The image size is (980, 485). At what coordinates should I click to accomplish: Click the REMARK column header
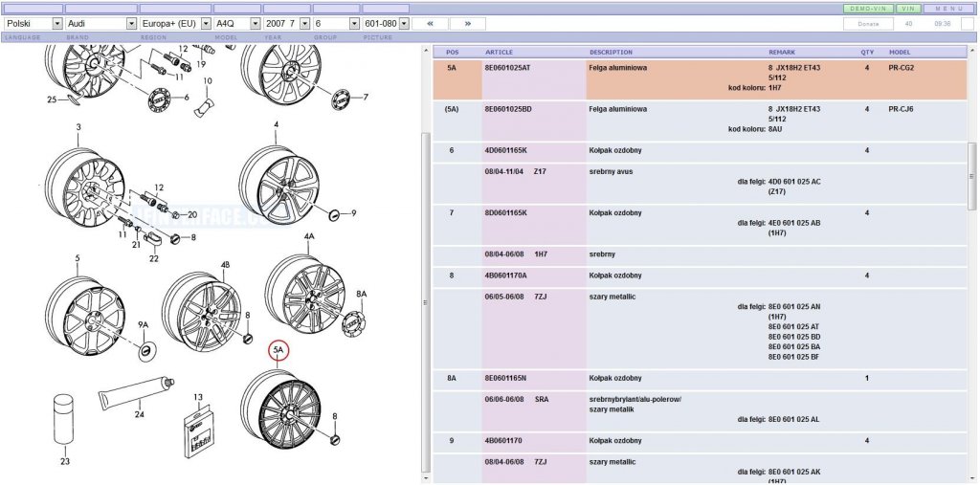[x=782, y=53]
